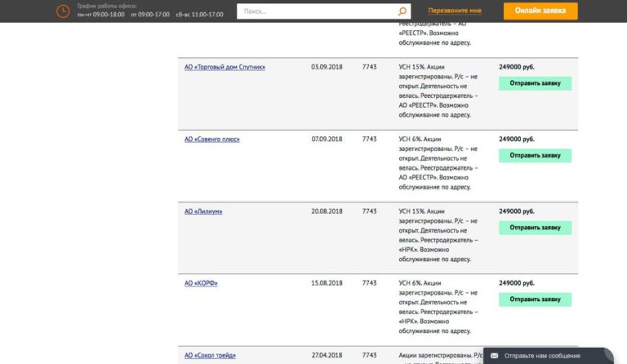This screenshot has height=364, width=627.
Task: Click 7743 code in Совенго плюс row
Action: (x=369, y=139)
